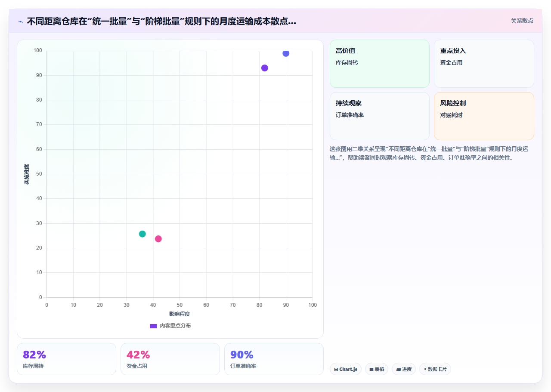Click the 影响程度 x-axis label
Image resolution: width=551 pixels, height=392 pixels.
tap(180, 314)
